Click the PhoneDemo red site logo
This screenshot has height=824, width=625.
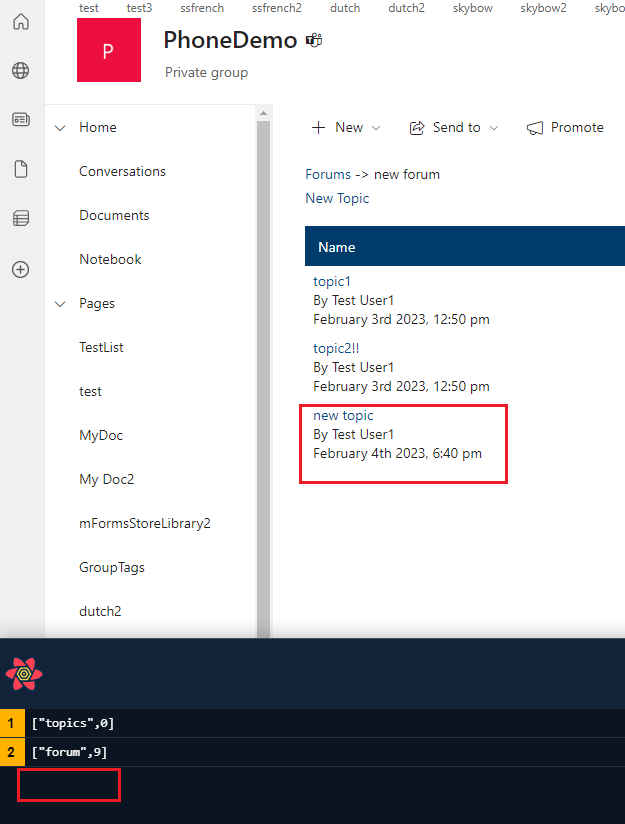[109, 50]
